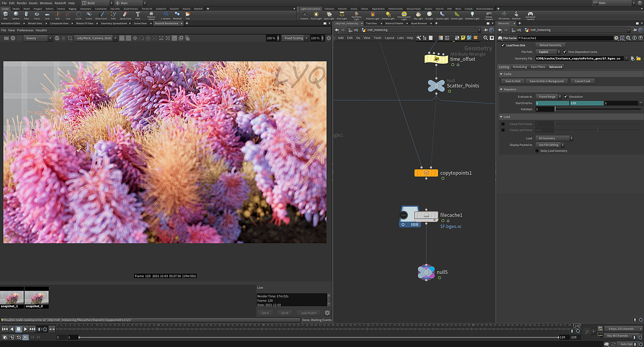
Task: Select the Box shelf tool
Action: pos(5,15)
